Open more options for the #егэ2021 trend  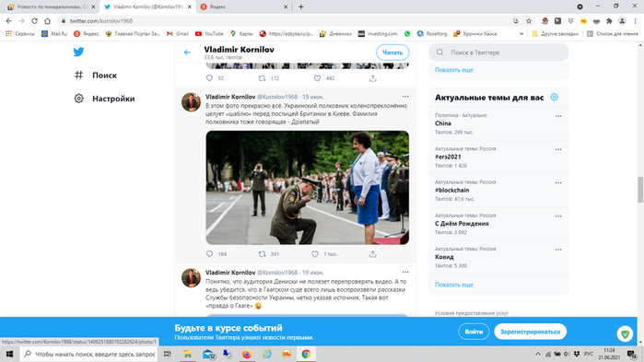[x=558, y=149]
